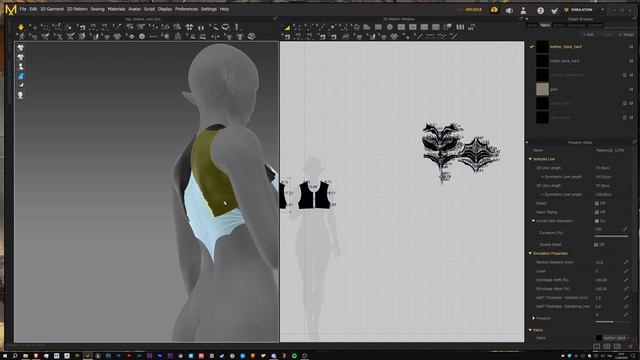Click the pencil icon for Shrinkage Weft
Viewport: 640px width, 360px height.
[x=626, y=280]
